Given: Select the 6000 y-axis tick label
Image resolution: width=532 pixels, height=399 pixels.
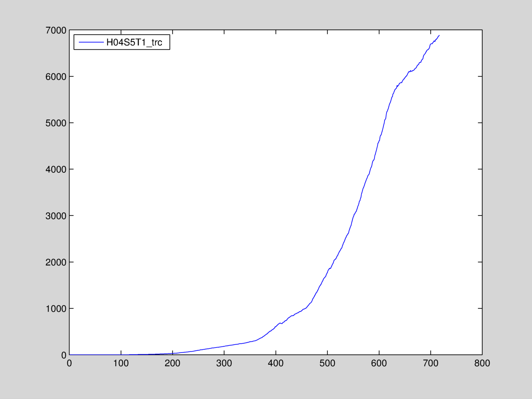Looking at the screenshot, I should [56, 77].
